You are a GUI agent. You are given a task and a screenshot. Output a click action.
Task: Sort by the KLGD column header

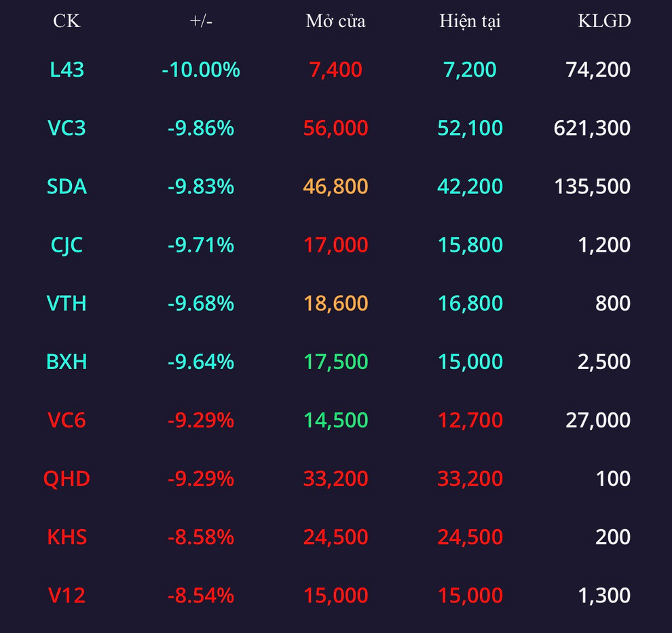604,21
